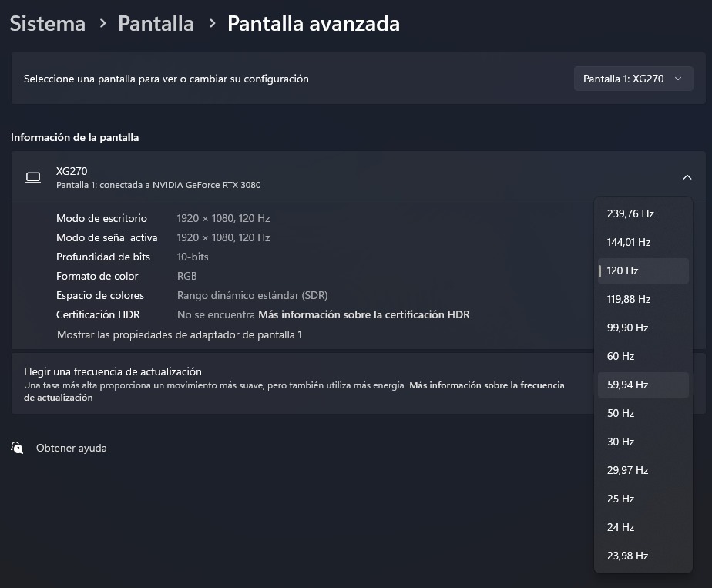Open Más información sobre la certificación HDR
The height and width of the screenshot is (588, 712).
click(364, 314)
